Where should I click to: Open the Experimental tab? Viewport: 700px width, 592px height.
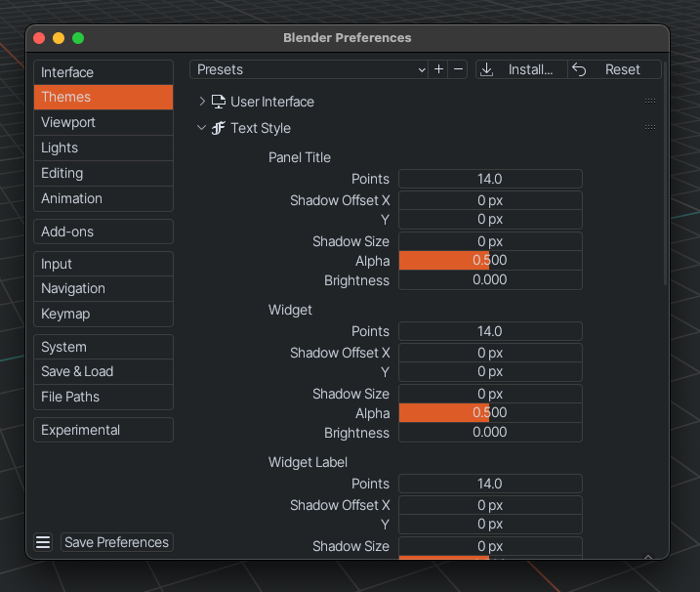tap(103, 430)
